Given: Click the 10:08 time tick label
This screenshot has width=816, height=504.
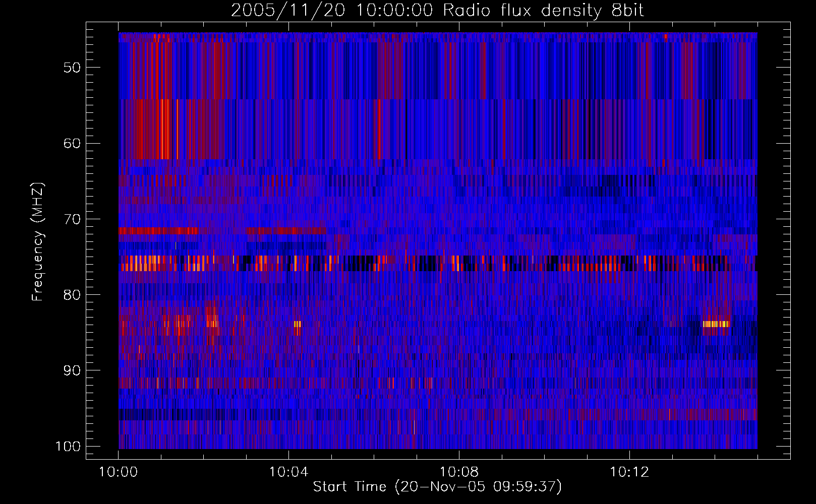Looking at the screenshot, I should coord(459,472).
